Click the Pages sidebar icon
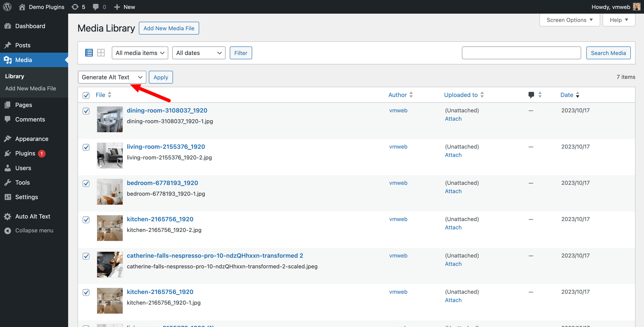644x327 pixels. pos(8,105)
